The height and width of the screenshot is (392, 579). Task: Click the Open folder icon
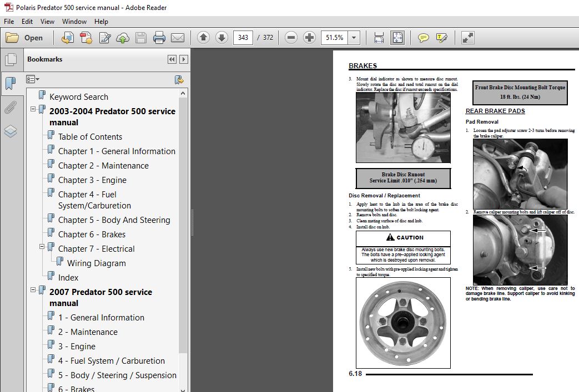pos(12,38)
